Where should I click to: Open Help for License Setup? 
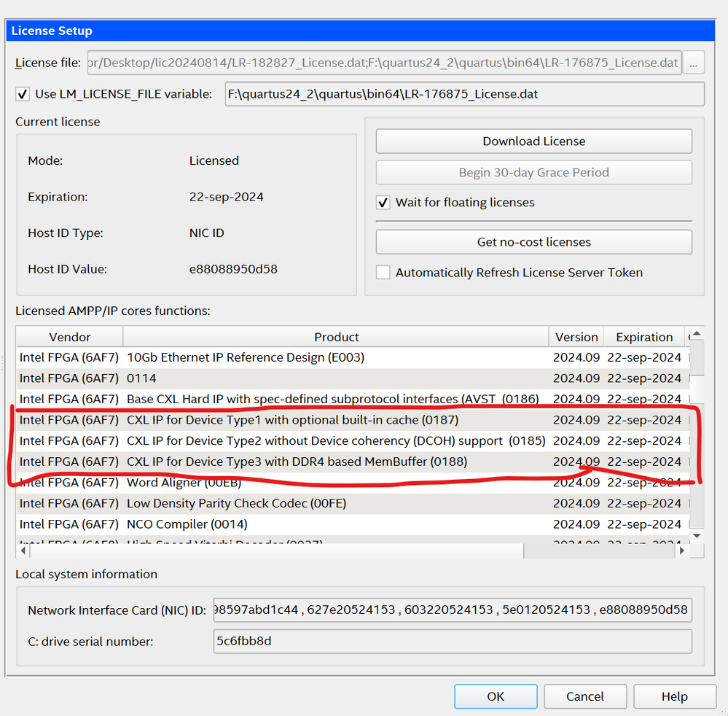[674, 696]
